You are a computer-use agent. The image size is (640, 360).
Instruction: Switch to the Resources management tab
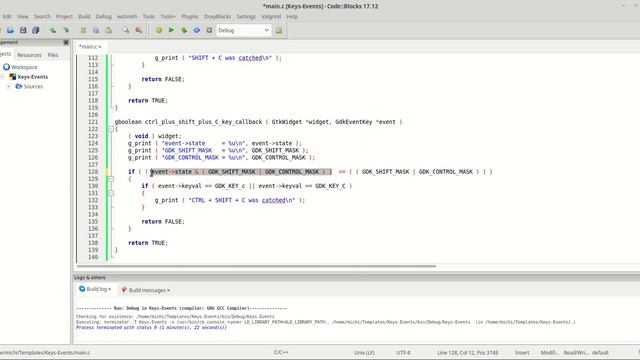[x=29, y=55]
